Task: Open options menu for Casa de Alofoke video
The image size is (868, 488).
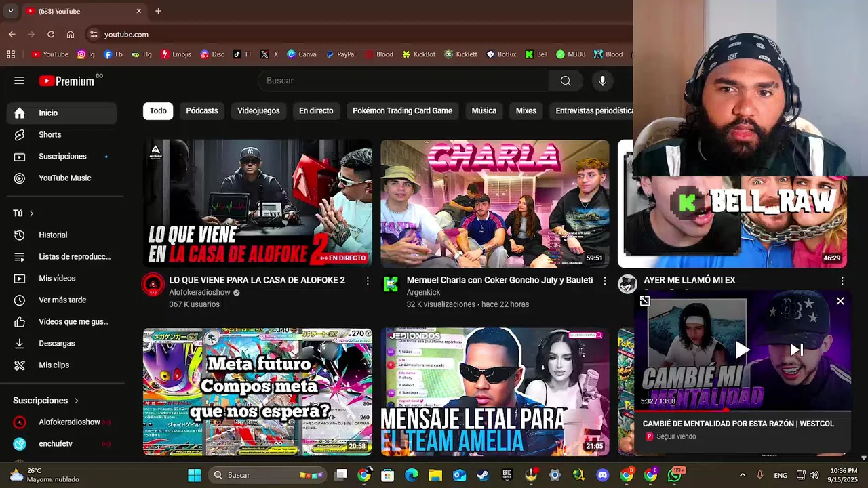Action: [x=368, y=281]
